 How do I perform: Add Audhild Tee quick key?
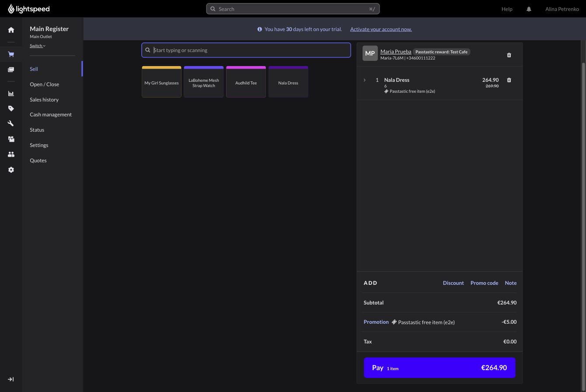click(x=246, y=82)
